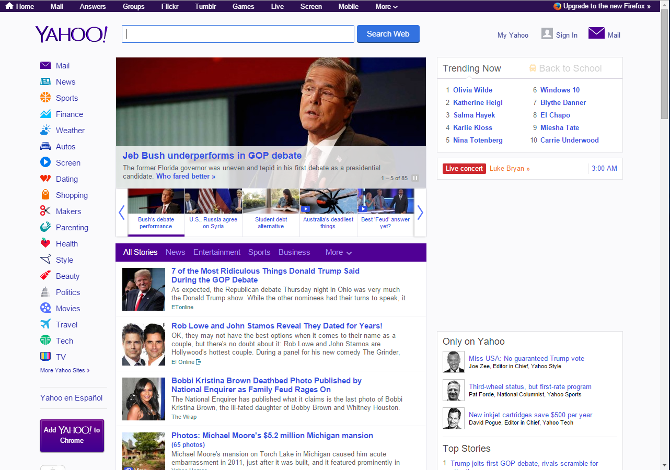The width and height of the screenshot is (670, 470).
Task: Select the Australia's deadliest things thumbnail
Action: (329, 206)
